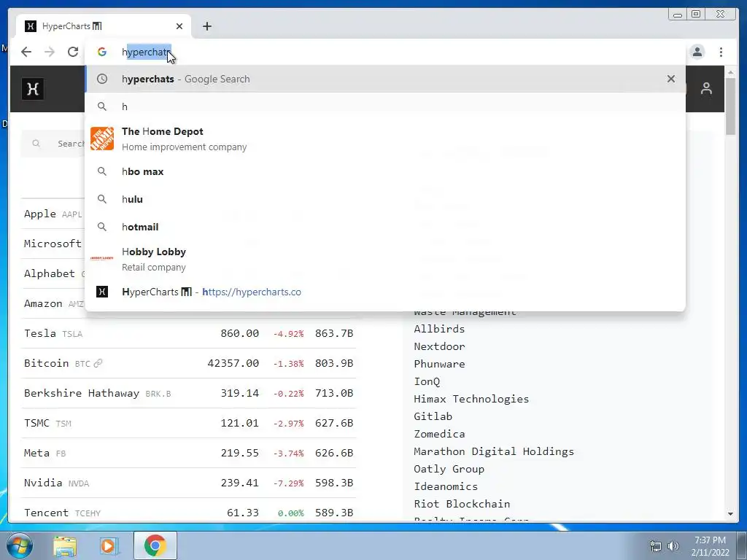This screenshot has width=747, height=560.
Task: Click Tesla's 863.7B market cap value
Action: 334,333
